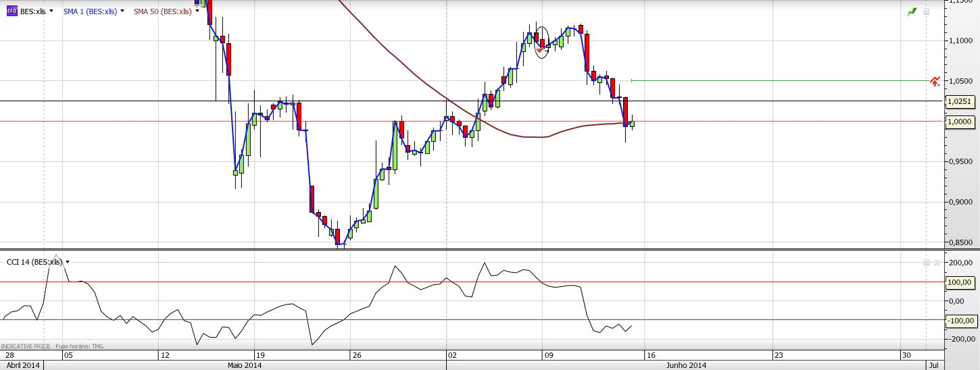This screenshot has width=980, height=370.
Task: Click the 1,0000 price label on the axis
Action: (x=959, y=122)
